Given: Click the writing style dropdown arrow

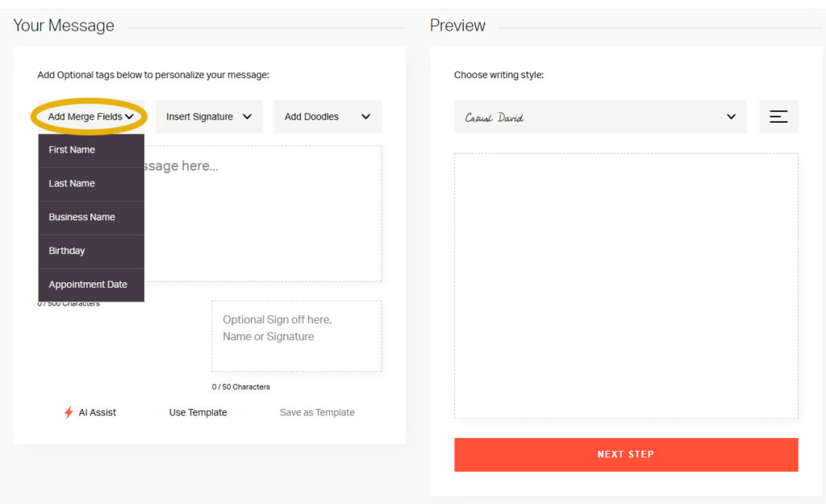Looking at the screenshot, I should click(731, 116).
